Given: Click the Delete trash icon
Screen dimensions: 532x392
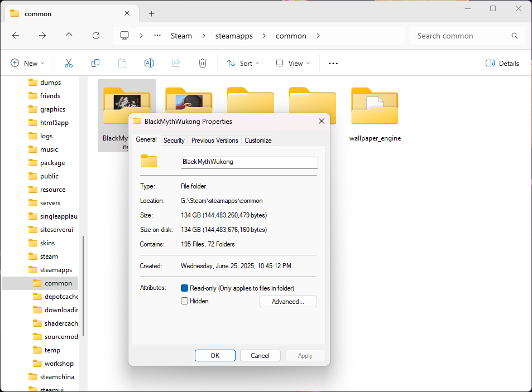Looking at the screenshot, I should tap(203, 64).
